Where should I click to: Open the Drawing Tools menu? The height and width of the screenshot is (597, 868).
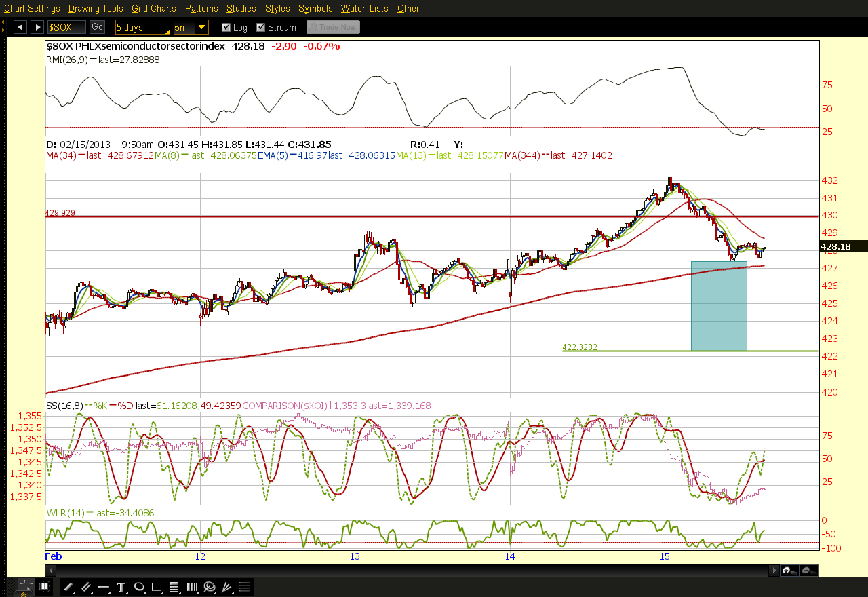click(x=96, y=8)
